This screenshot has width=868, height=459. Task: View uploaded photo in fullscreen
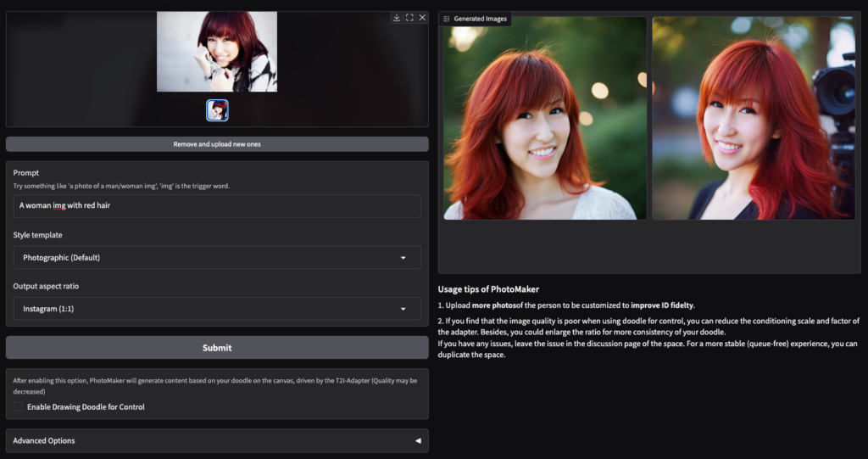(x=409, y=18)
